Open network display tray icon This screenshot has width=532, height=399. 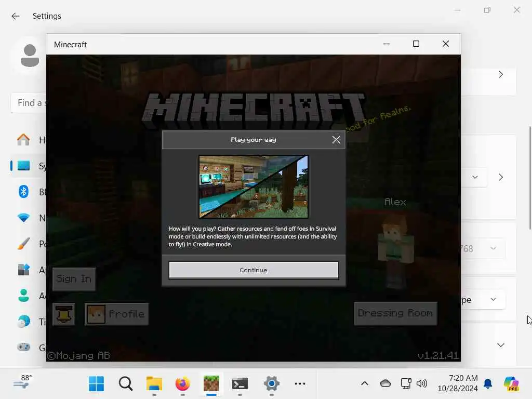[x=406, y=383]
